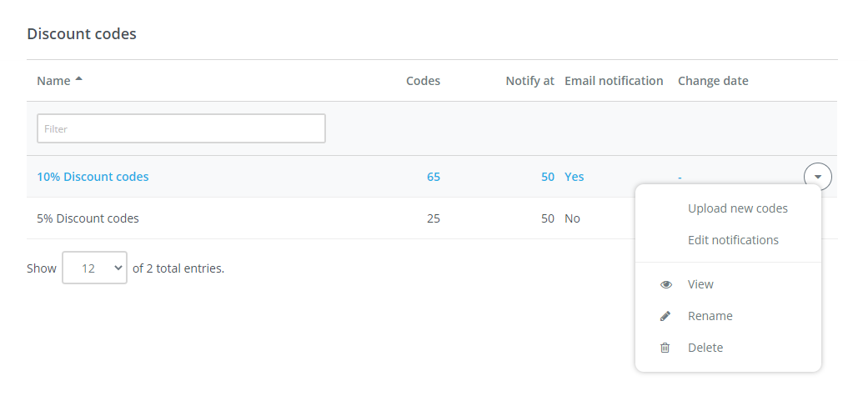Click the 25 codes count cell
This screenshot has width=868, height=396.
click(434, 218)
